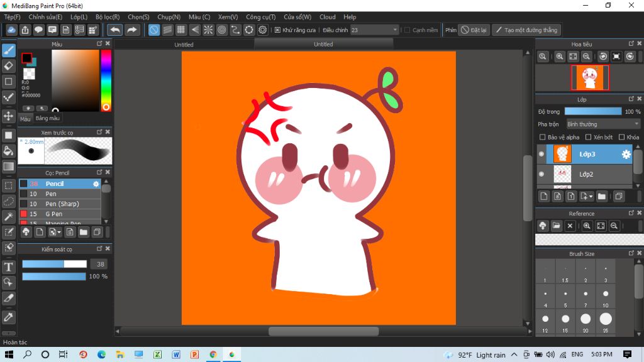Click the Tạo một đường thẳng button
The image size is (644, 362).
click(526, 30)
